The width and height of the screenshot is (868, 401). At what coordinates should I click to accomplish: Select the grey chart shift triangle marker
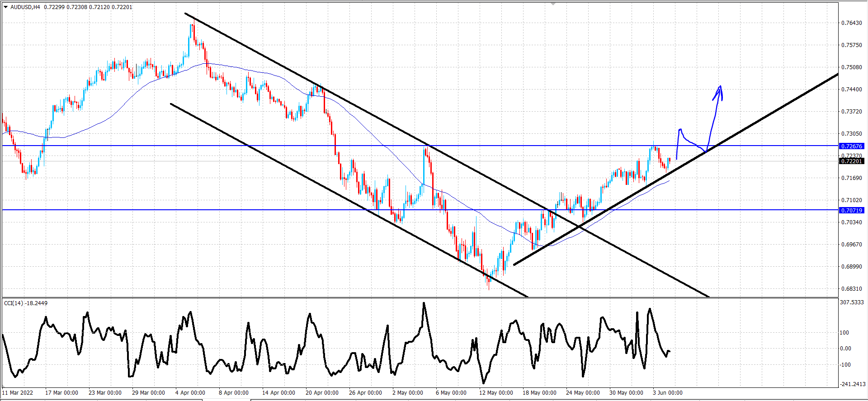click(553, 4)
